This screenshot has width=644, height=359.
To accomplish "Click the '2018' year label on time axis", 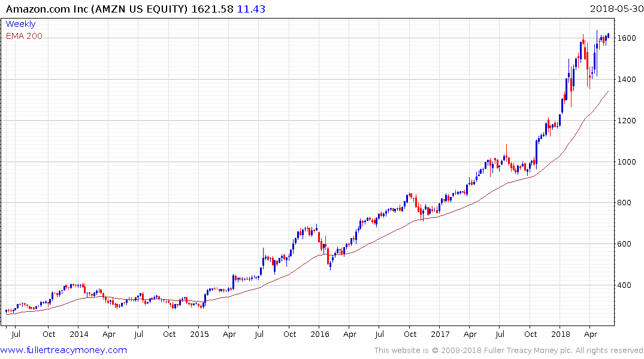I will point(561,334).
